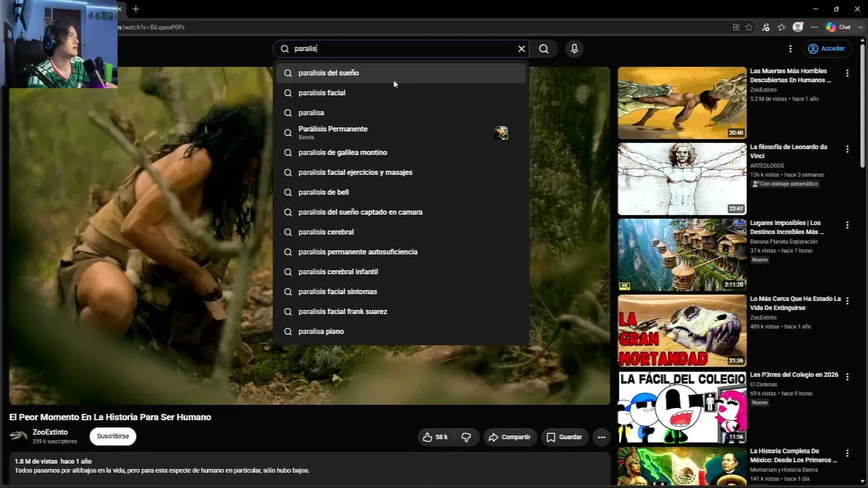Open the ZooExtinto channel name under the video

coord(50,432)
